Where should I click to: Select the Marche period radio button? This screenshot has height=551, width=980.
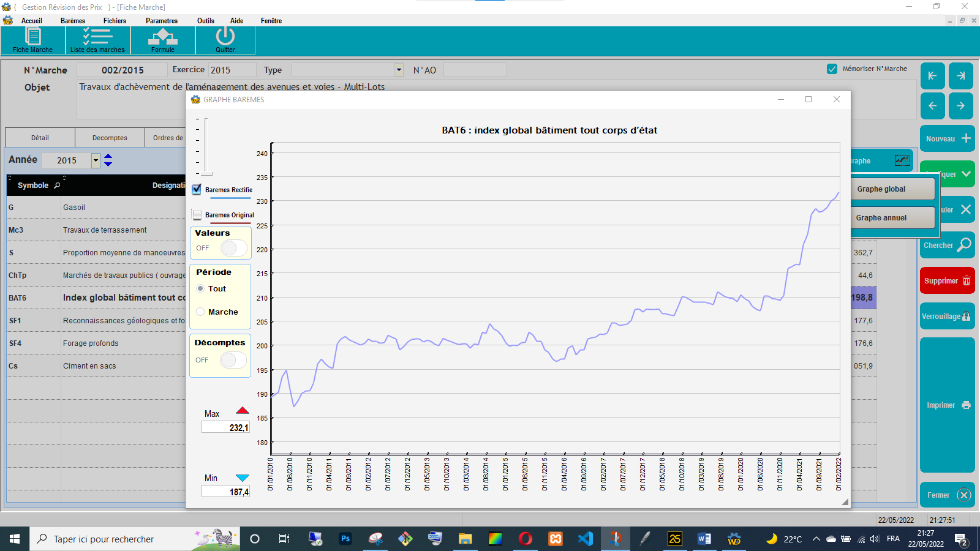(x=200, y=312)
